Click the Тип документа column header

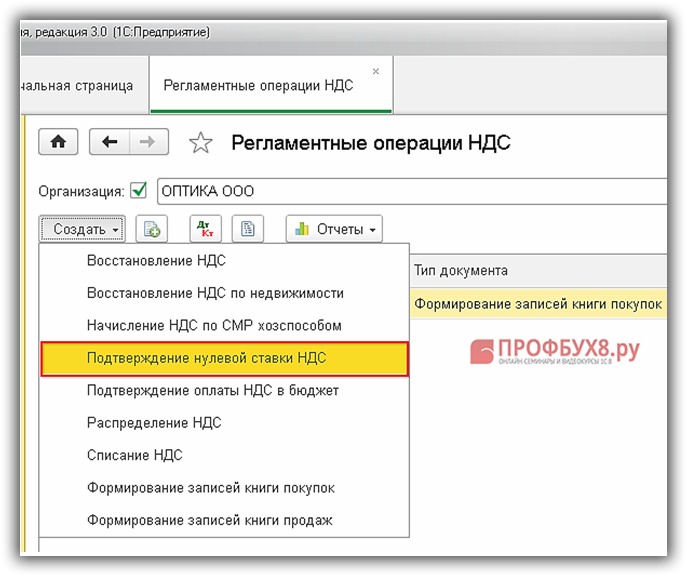(460, 270)
